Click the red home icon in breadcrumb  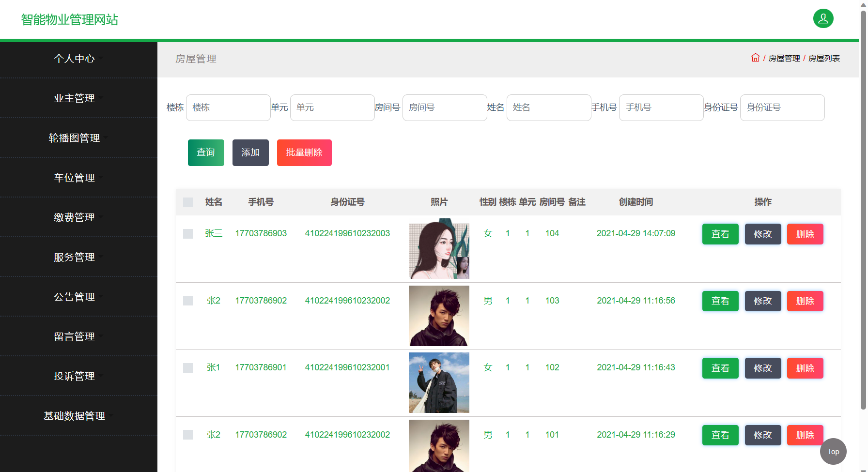[x=755, y=58]
